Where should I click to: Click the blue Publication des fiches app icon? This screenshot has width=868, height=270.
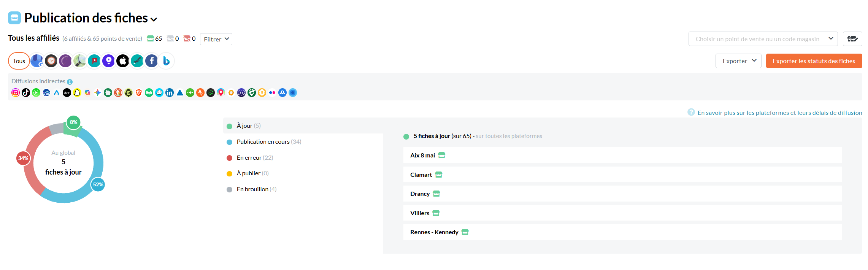[14, 17]
